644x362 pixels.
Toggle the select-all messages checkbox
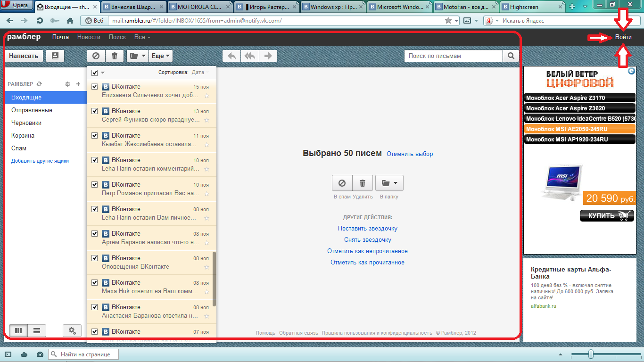pos(94,73)
